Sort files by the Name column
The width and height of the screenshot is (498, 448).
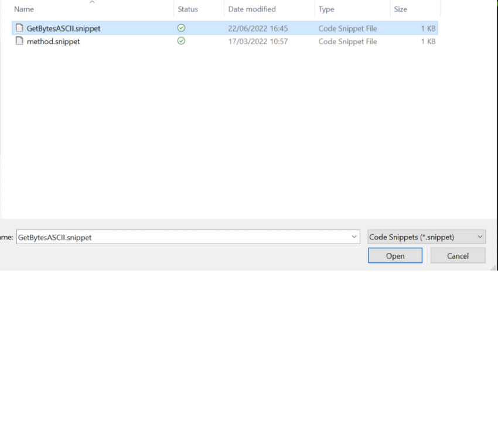pyautogui.click(x=24, y=9)
